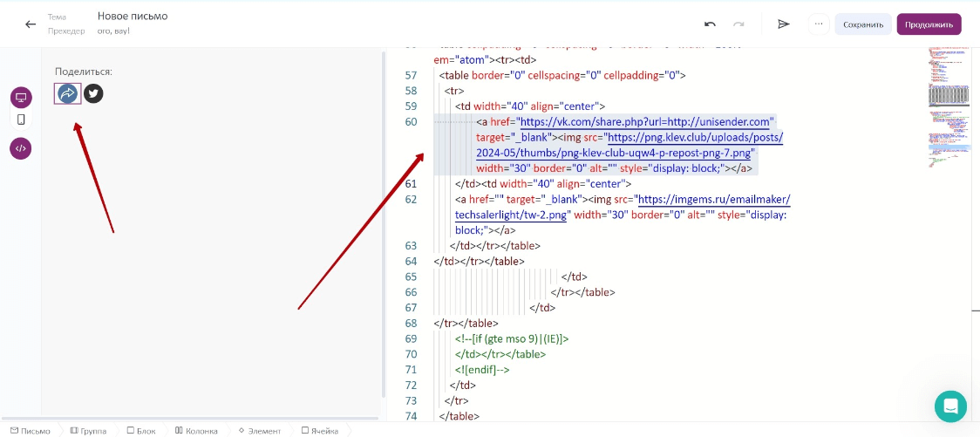Select the Группа breadcrumb
This screenshot has width=980, height=437.
click(x=88, y=431)
